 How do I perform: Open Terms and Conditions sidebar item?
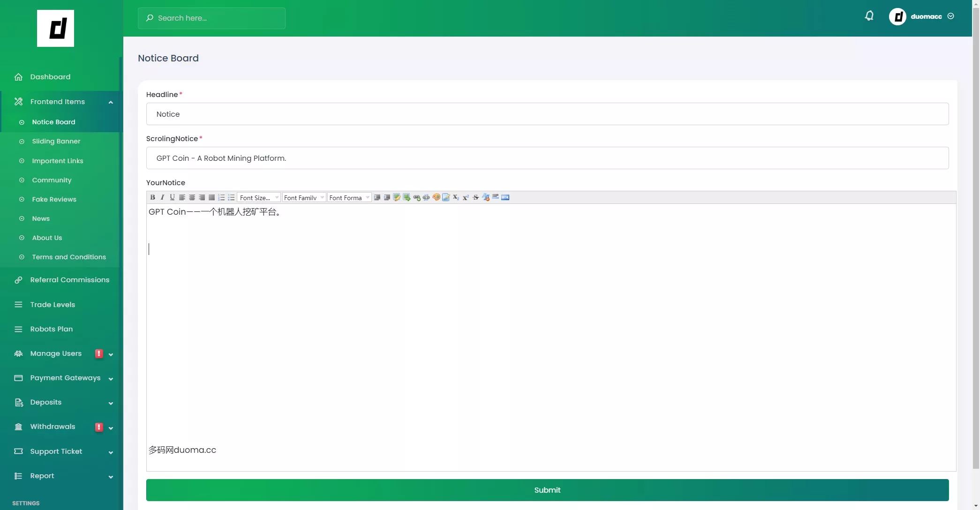tap(69, 257)
